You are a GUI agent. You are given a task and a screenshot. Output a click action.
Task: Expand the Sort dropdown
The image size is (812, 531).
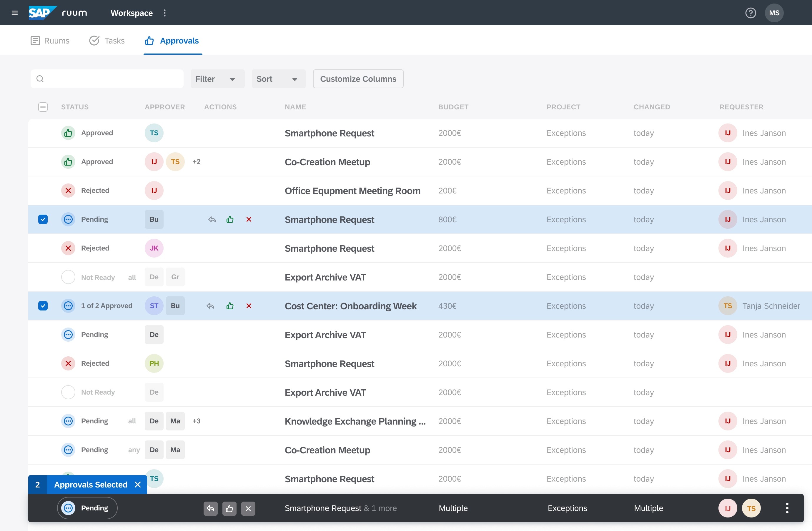(278, 79)
